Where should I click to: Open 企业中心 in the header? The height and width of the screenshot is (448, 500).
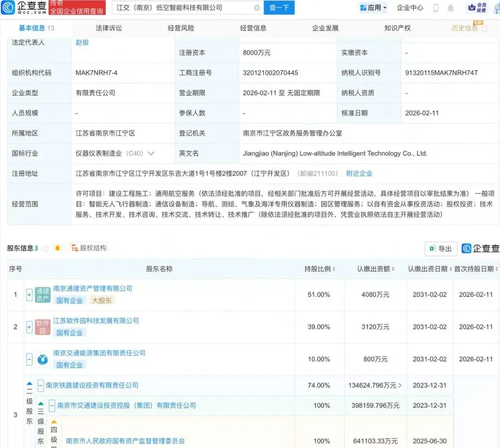[410, 8]
